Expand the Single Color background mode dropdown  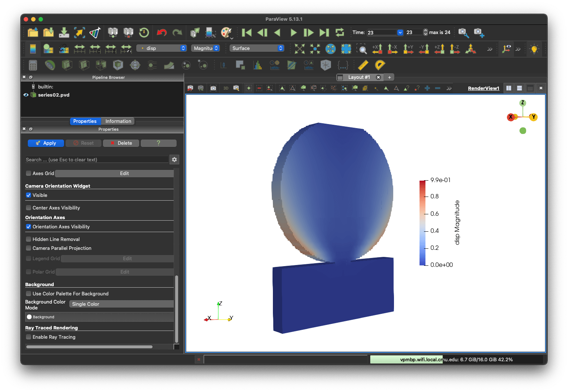[x=121, y=304]
